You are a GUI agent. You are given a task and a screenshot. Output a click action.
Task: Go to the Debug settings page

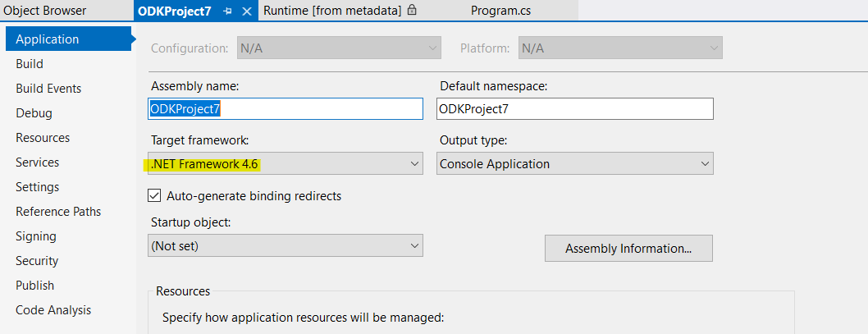34,113
